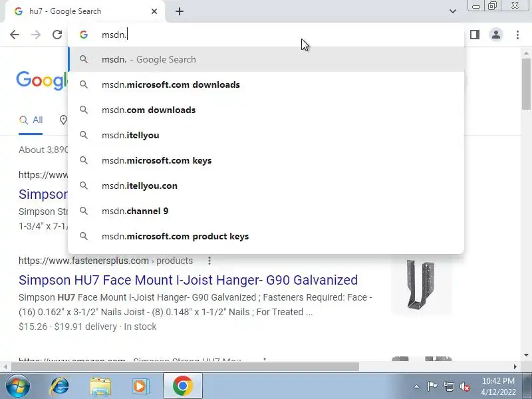The image size is (532, 399).
Task: Select the All results tab
Action: tap(31, 120)
